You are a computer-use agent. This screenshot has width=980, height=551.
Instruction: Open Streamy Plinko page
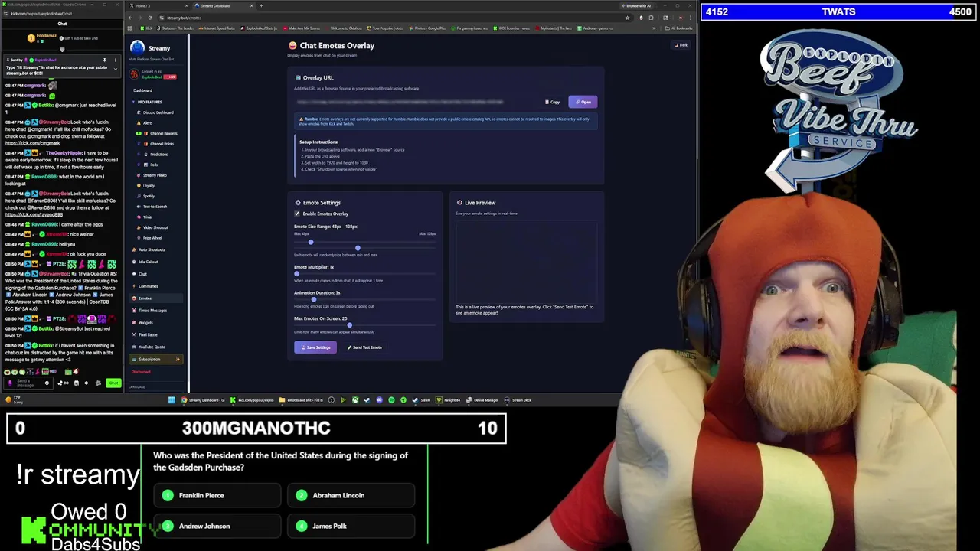[x=155, y=175]
